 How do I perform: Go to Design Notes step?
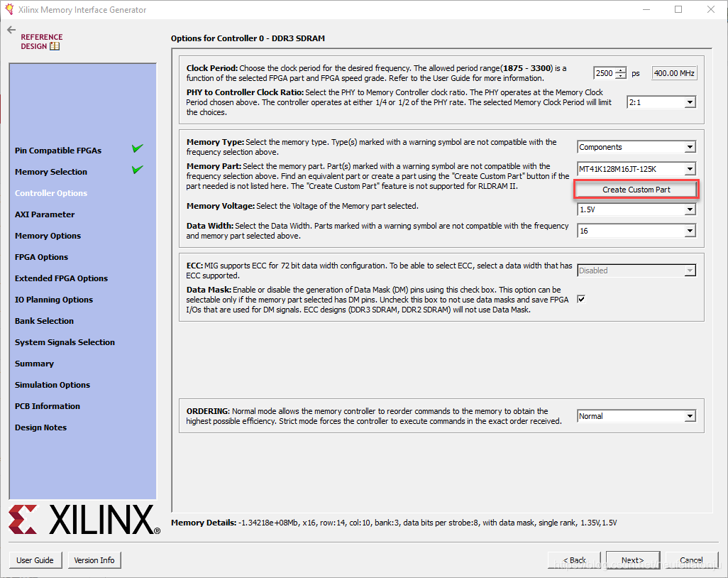click(41, 427)
